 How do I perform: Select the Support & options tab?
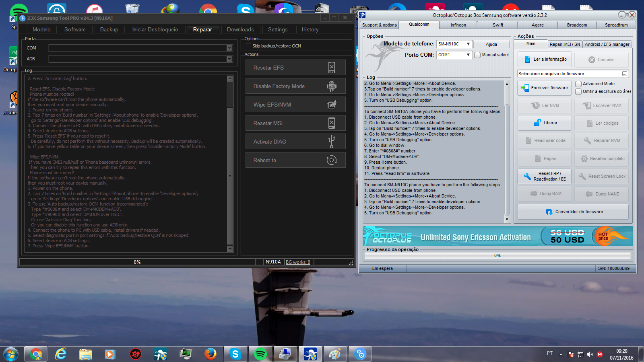click(x=379, y=25)
